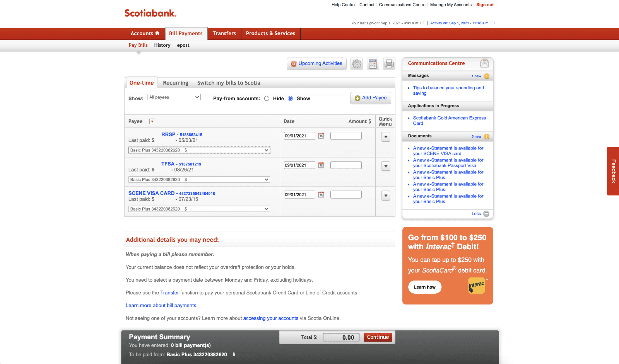This screenshot has height=364, width=619.
Task: Open the Scotiabank Passport Visa e-Statement link
Action: coord(448,163)
